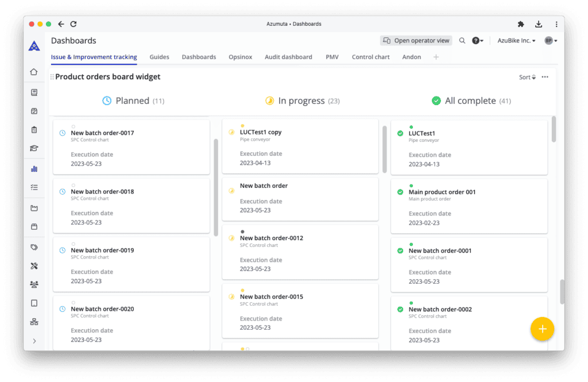The image size is (588, 382).
Task: Click the green check on LUCTest1 card
Action: tap(400, 133)
